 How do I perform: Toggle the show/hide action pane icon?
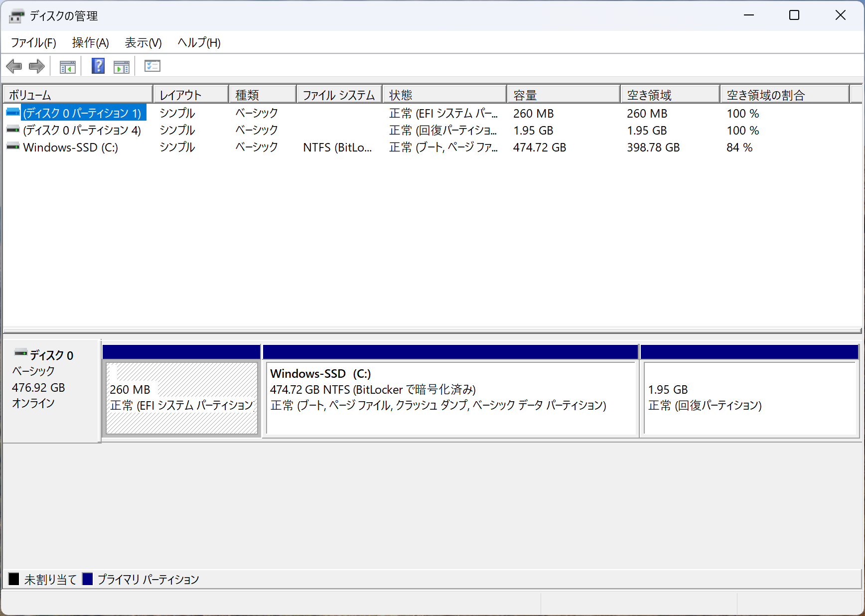point(121,66)
